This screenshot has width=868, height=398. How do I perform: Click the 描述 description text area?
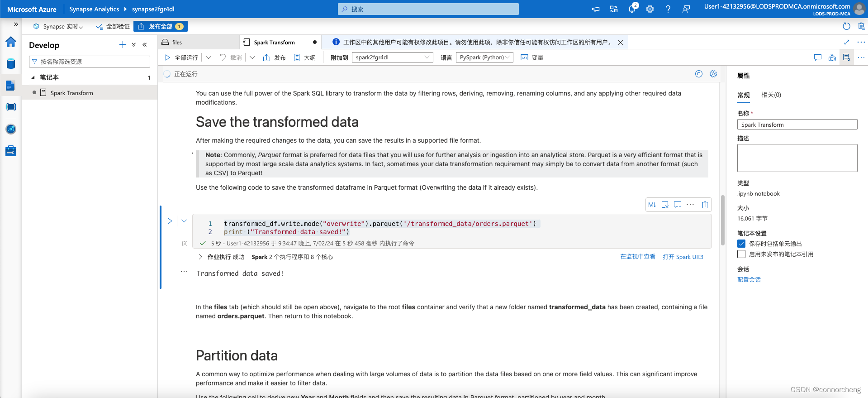[797, 158]
